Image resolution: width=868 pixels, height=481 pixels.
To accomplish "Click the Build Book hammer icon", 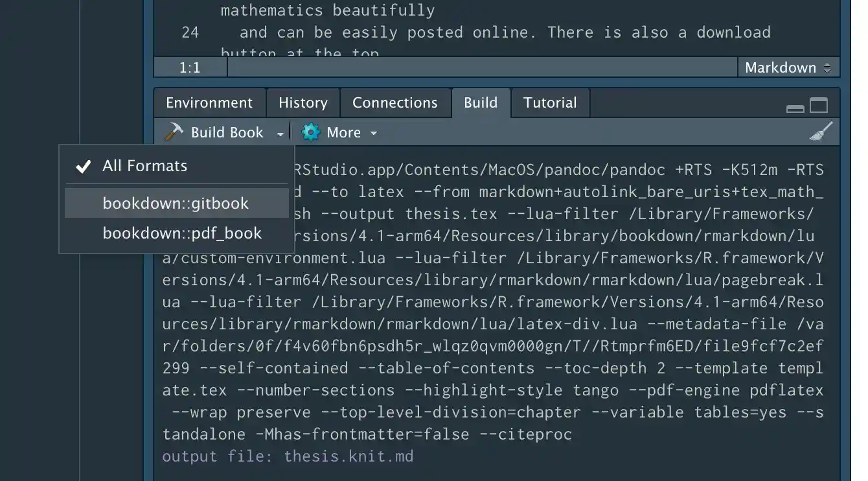I will [174, 132].
